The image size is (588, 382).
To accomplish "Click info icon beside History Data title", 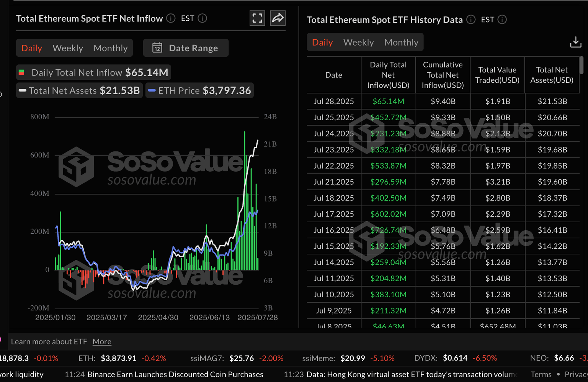I will point(471,20).
